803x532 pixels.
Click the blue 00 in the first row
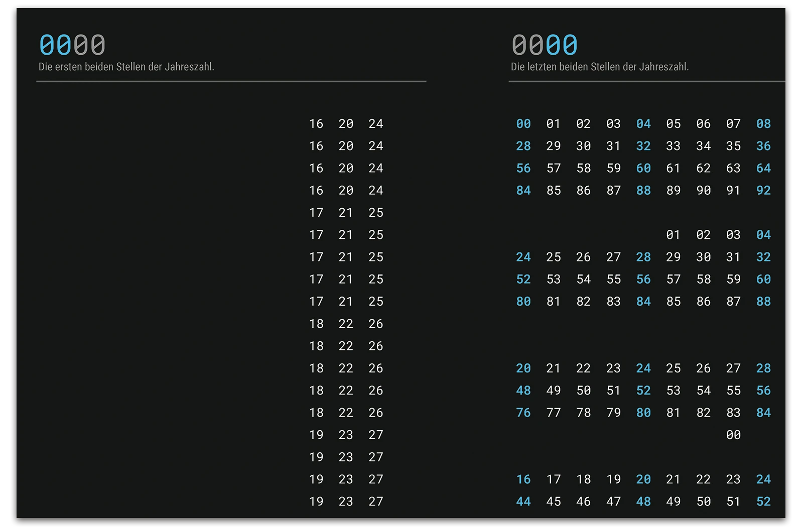click(x=523, y=124)
